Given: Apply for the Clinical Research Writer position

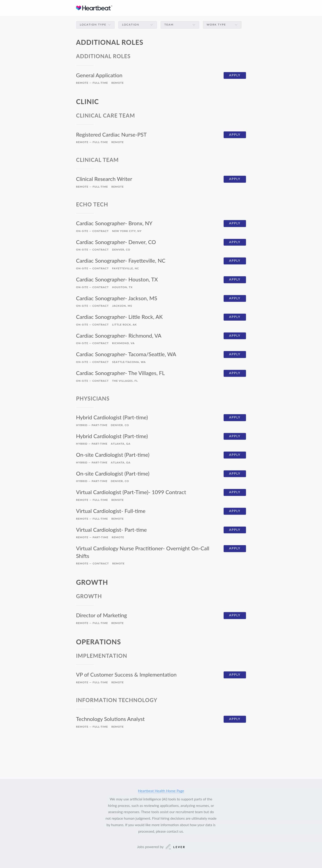Looking at the screenshot, I should (x=234, y=179).
